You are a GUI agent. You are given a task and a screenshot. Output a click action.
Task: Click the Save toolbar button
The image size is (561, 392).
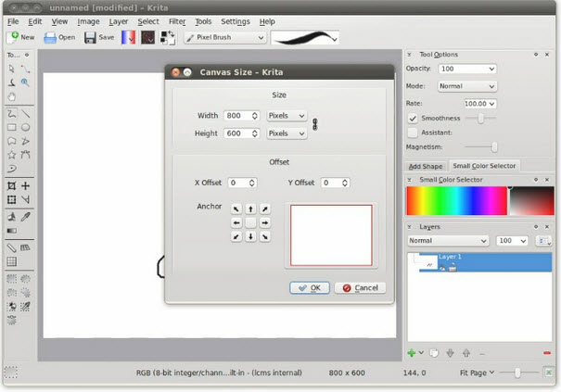[x=99, y=37]
